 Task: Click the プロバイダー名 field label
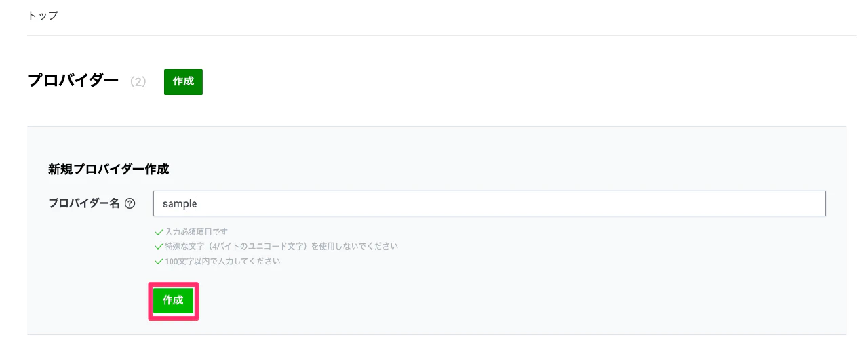coord(85,203)
